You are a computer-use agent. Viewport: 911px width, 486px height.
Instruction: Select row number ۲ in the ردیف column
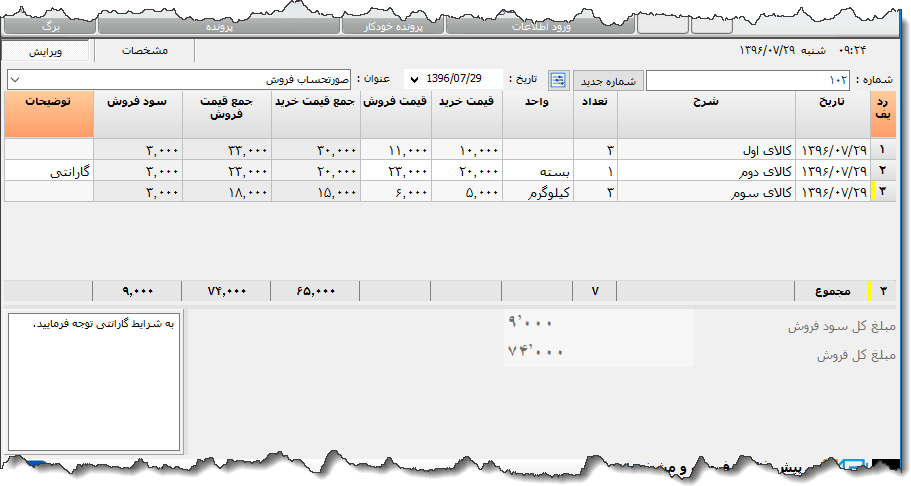pyautogui.click(x=882, y=171)
